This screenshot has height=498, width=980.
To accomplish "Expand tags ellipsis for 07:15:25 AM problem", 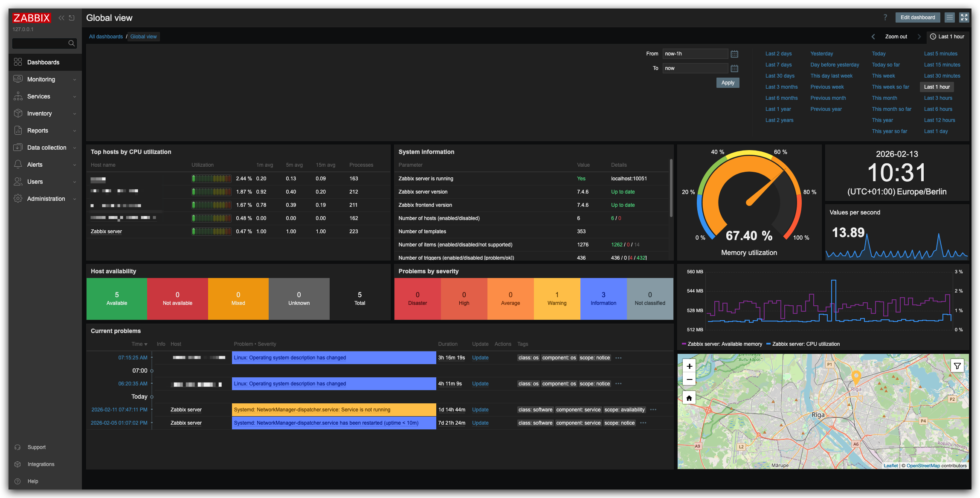I will [x=618, y=358].
